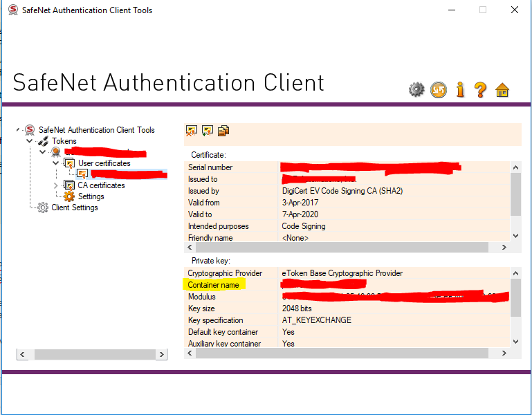Select User certificates in the tree

pyautogui.click(x=104, y=163)
